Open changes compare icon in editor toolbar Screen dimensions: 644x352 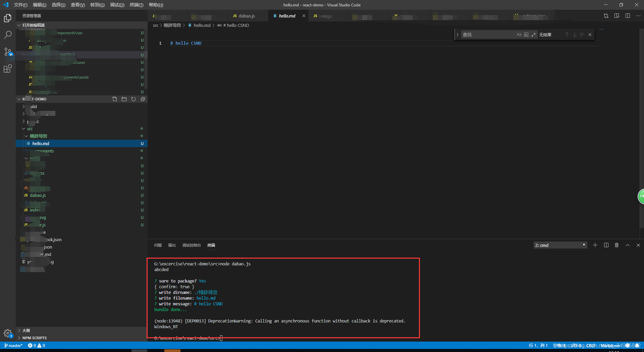pos(606,16)
